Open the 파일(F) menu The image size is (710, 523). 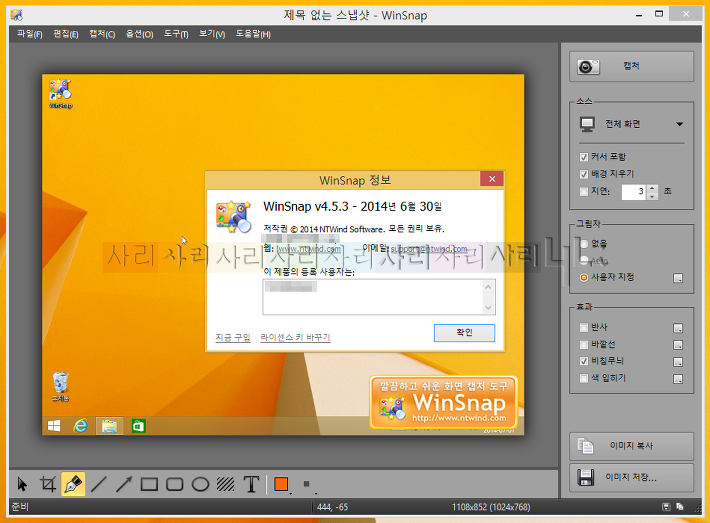pos(30,34)
